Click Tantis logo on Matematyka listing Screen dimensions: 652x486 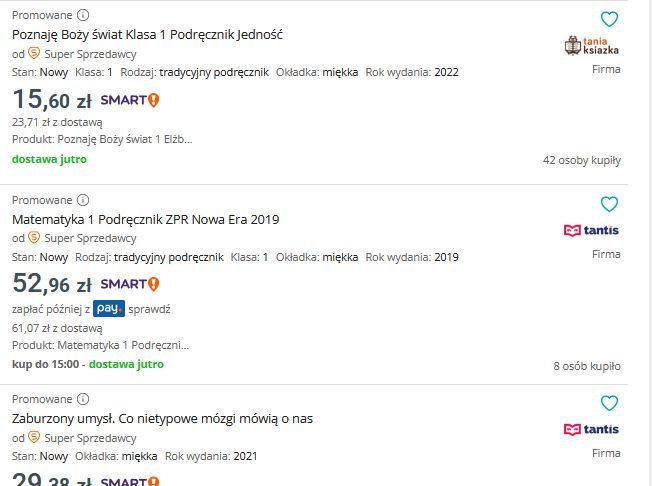click(x=592, y=230)
